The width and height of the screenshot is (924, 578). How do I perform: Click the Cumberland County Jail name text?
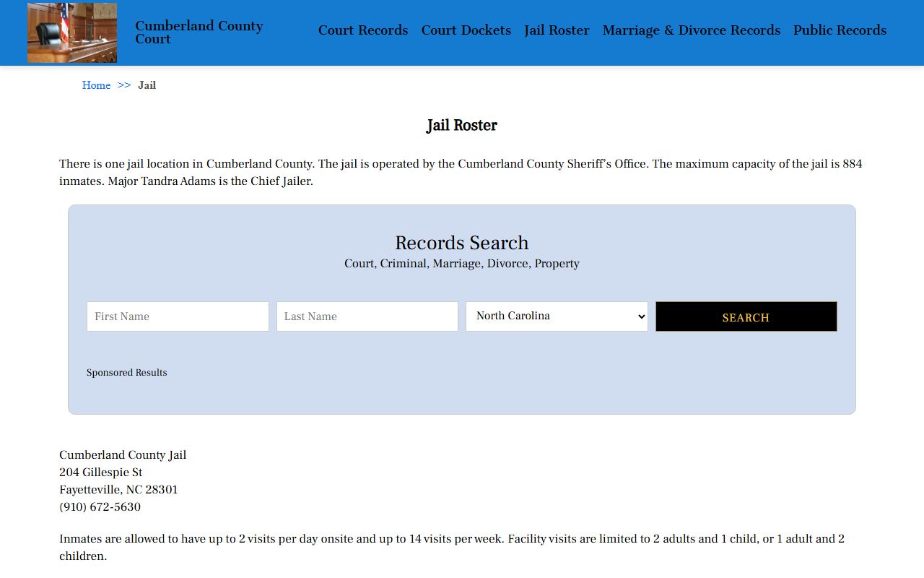pyautogui.click(x=123, y=455)
